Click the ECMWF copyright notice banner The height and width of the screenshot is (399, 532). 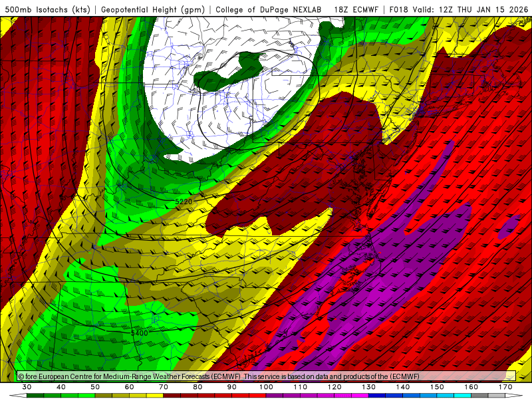[x=267, y=376]
